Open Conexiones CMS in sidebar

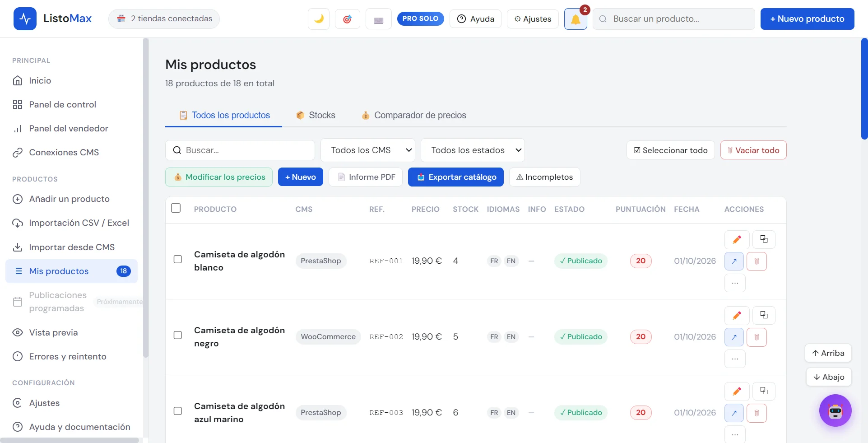pos(71,152)
